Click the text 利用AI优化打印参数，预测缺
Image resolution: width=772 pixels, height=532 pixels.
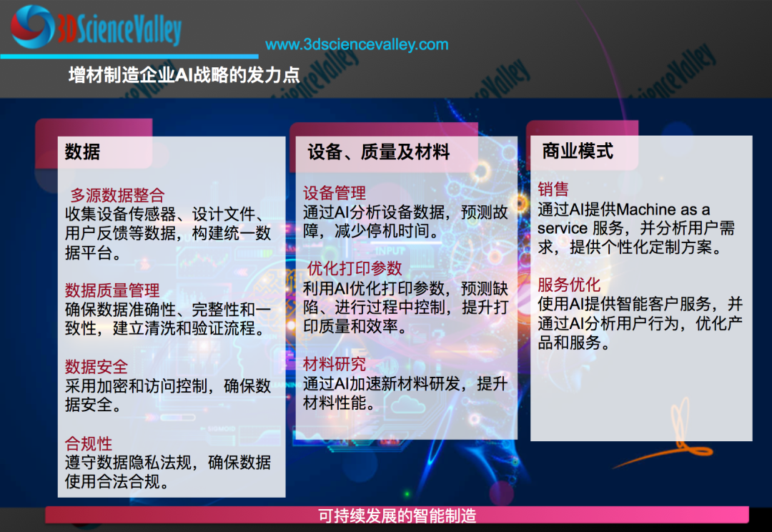point(405,287)
